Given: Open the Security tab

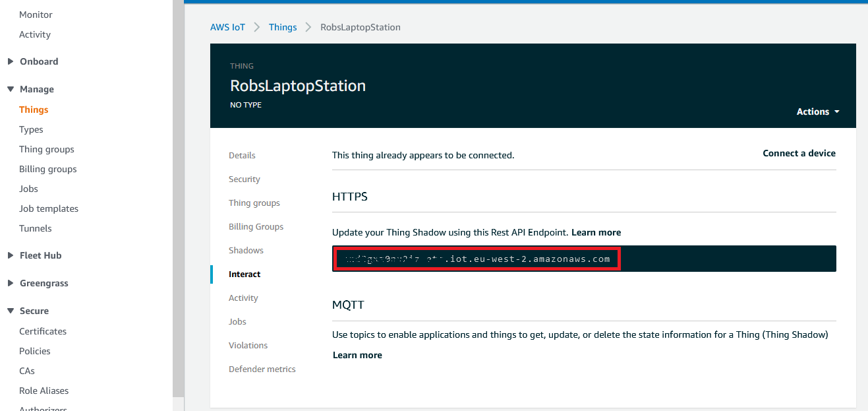Looking at the screenshot, I should click(245, 179).
